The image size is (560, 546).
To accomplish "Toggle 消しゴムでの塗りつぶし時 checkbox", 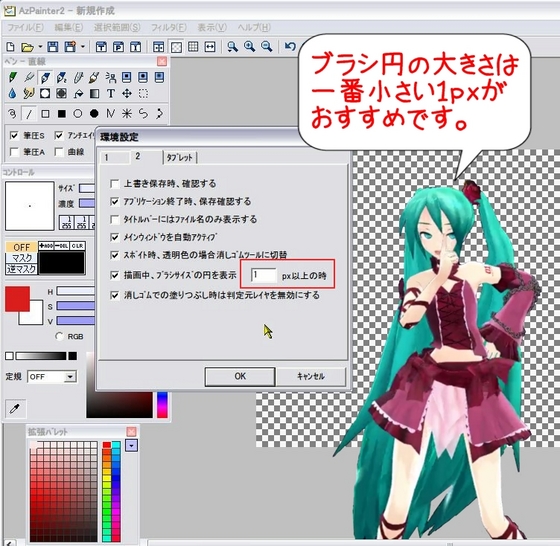I will 115,295.
